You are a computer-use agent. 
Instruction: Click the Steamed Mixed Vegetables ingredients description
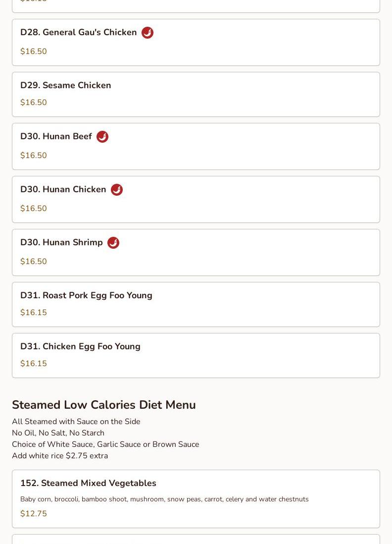[164, 499]
